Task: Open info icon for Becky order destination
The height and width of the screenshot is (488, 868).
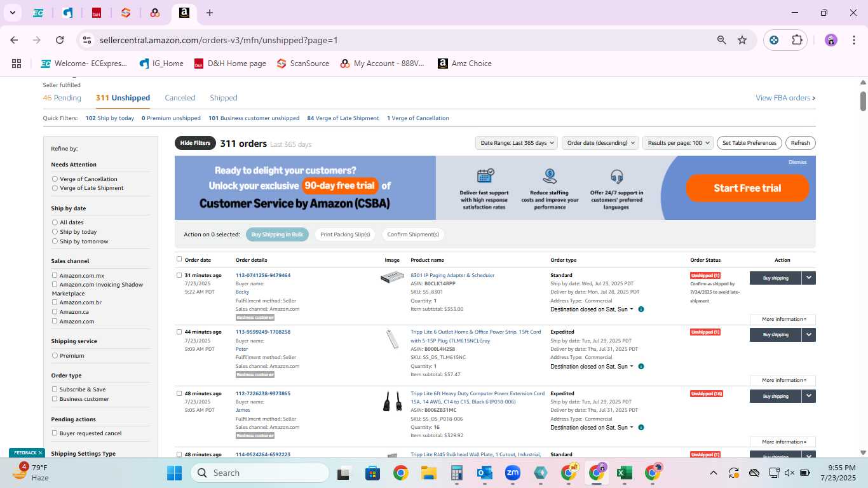Action: coord(641,309)
